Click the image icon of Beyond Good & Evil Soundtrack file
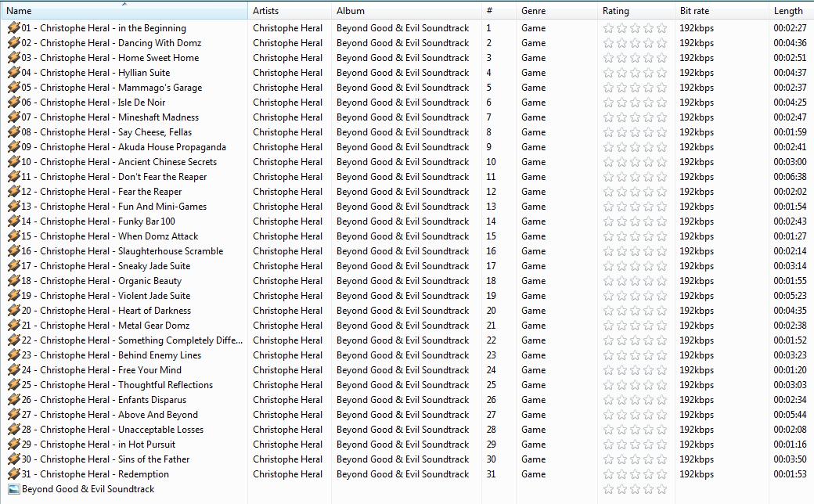The width and height of the screenshot is (814, 504). pyautogui.click(x=14, y=489)
